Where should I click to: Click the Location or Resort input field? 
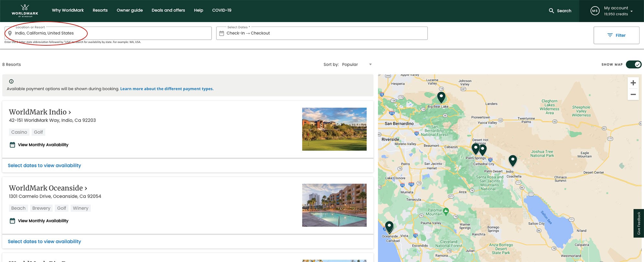(108, 33)
